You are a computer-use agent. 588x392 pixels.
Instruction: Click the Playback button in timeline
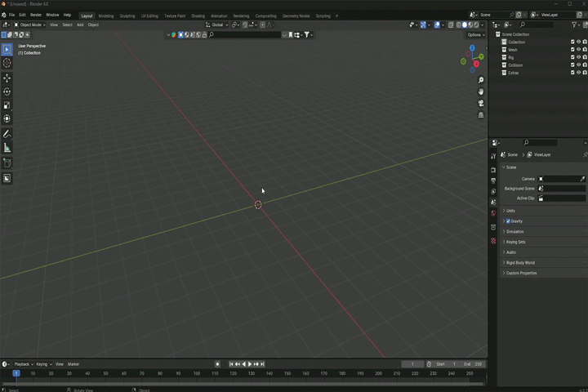point(23,364)
